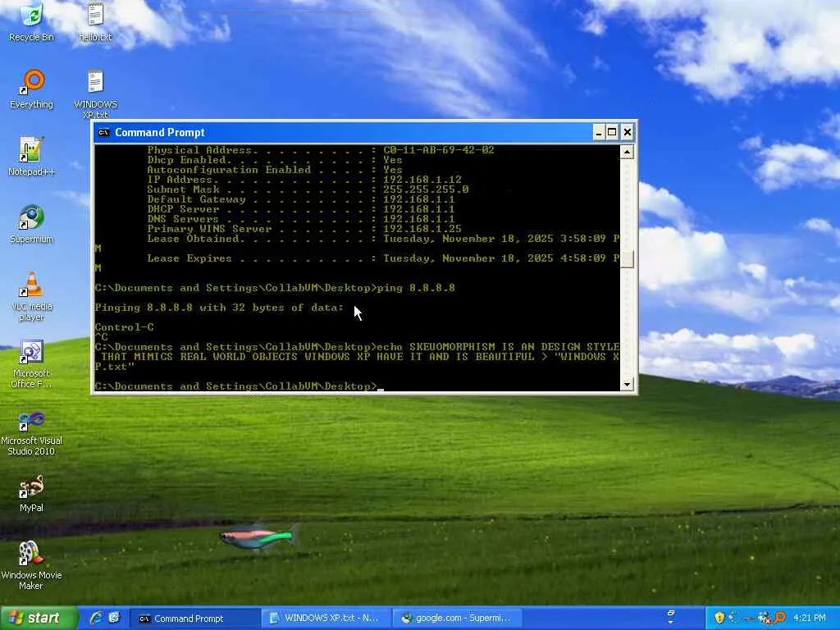Click the 'DHCP Server' line in the console

point(300,209)
